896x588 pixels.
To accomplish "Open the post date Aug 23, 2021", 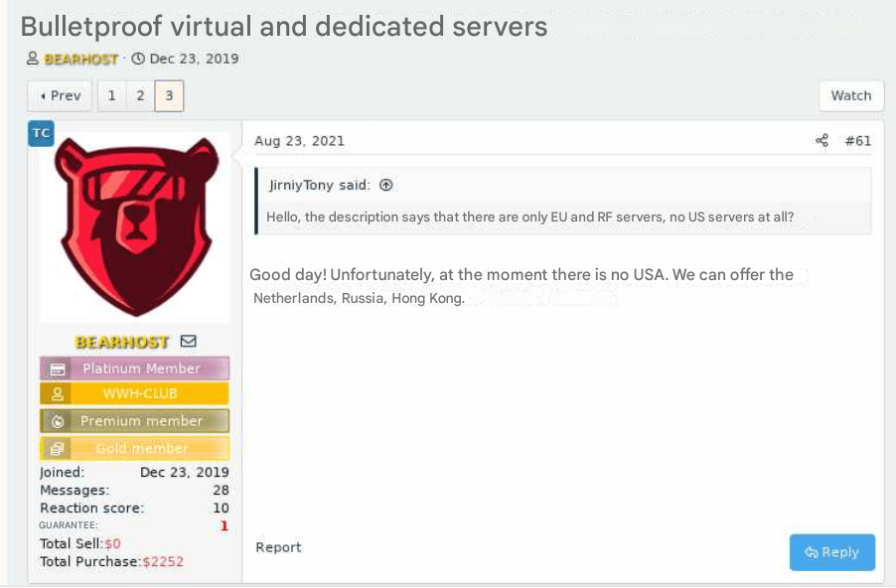I will click(299, 141).
